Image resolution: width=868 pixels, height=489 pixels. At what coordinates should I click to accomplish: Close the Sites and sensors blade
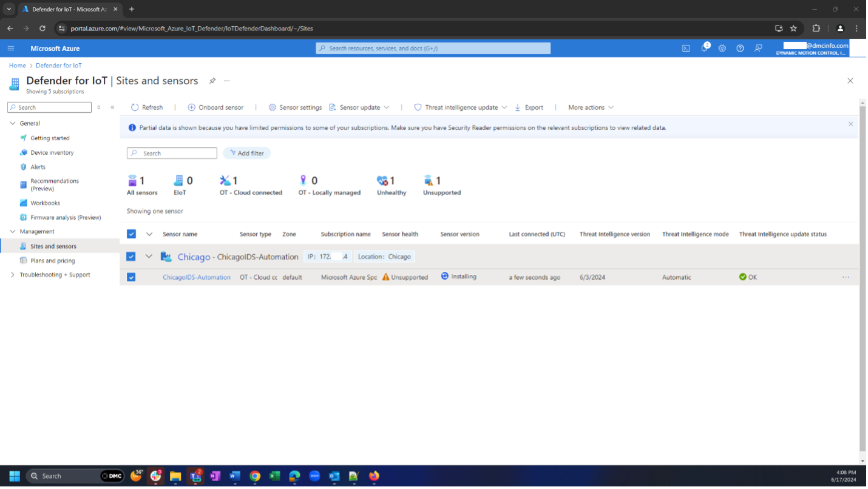(x=850, y=81)
